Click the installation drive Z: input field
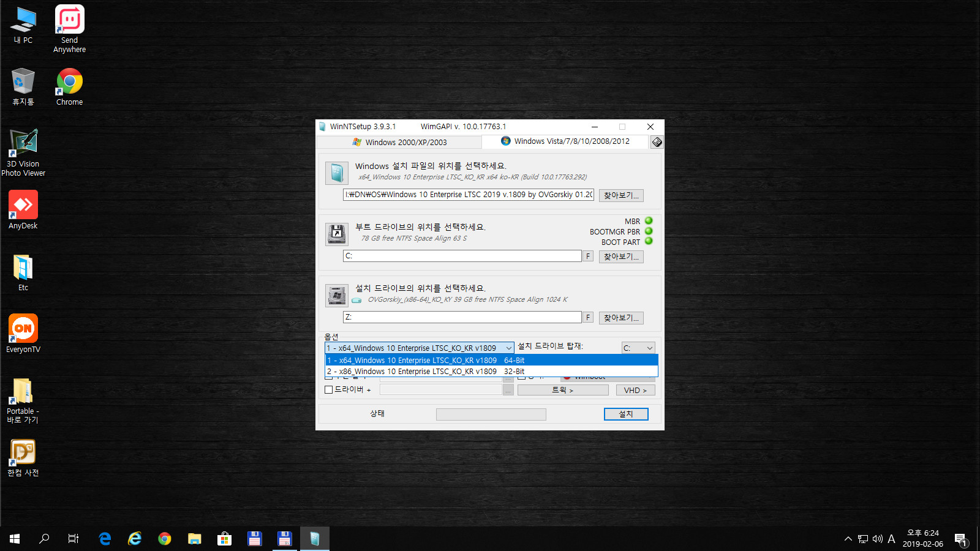 462,317
